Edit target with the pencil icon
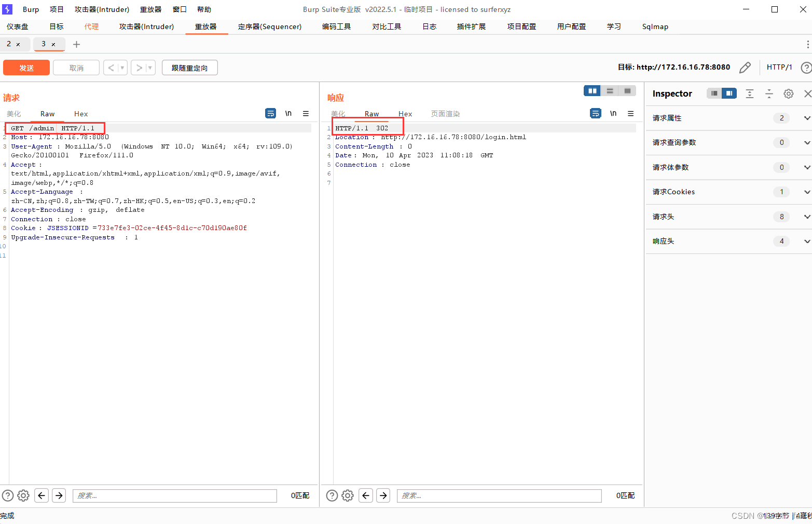Viewport: 812px width, 524px height. point(745,68)
